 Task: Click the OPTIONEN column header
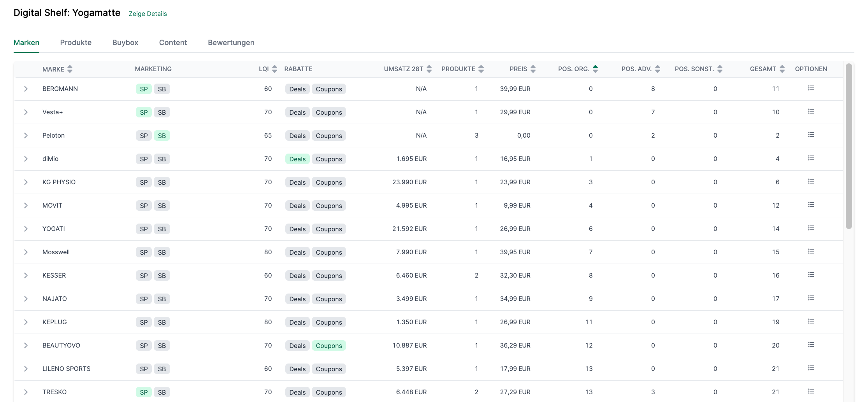[811, 69]
